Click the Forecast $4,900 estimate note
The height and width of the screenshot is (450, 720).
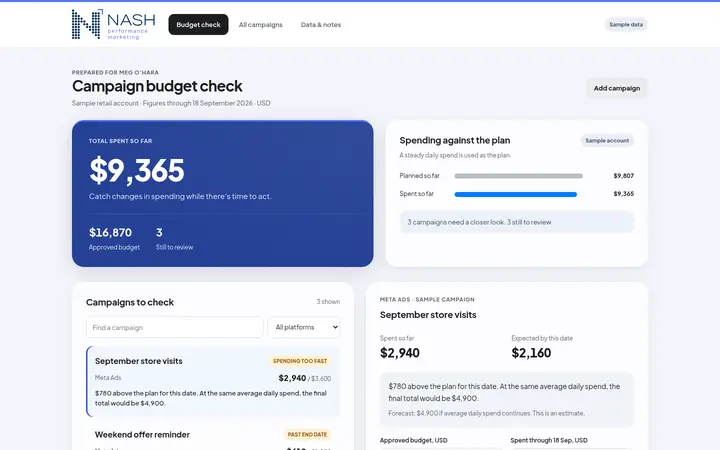coord(486,413)
